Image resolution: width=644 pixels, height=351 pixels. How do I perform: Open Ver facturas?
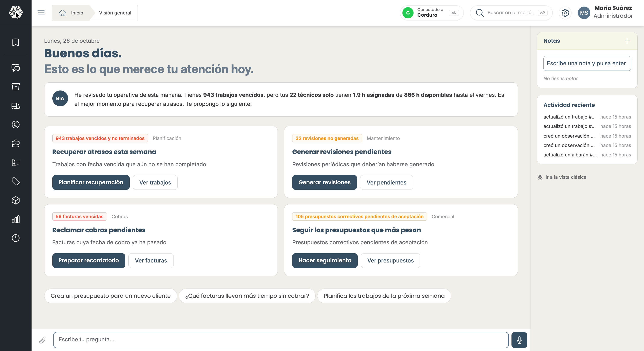[x=151, y=260]
